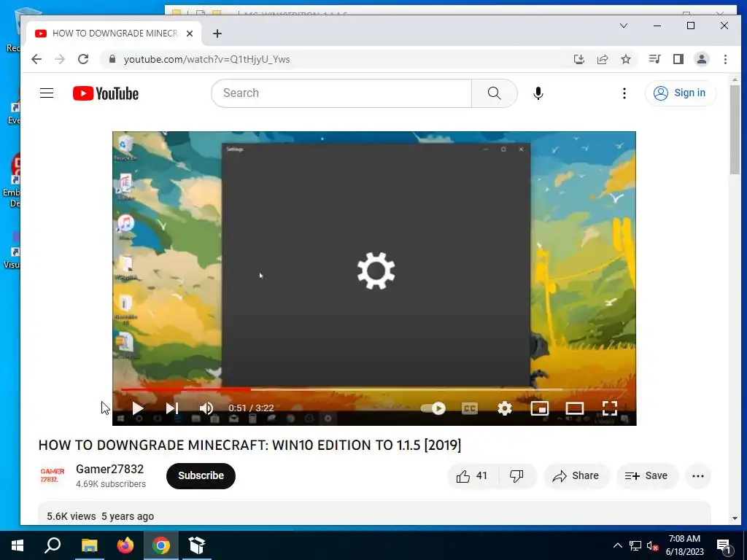This screenshot has width=747, height=560.
Task: Bookmark this tab star icon
Action: [626, 59]
